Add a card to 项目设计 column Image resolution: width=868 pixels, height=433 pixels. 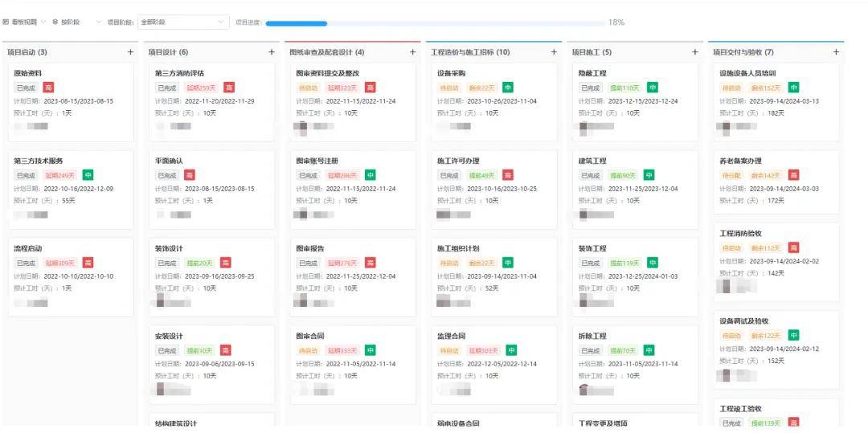pos(272,52)
